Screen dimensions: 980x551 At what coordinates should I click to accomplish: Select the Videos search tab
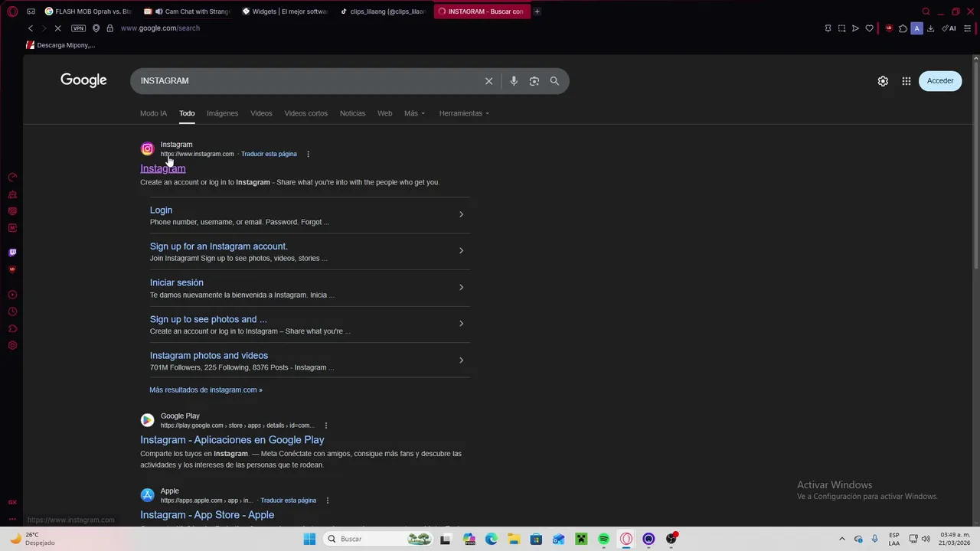coord(261,113)
